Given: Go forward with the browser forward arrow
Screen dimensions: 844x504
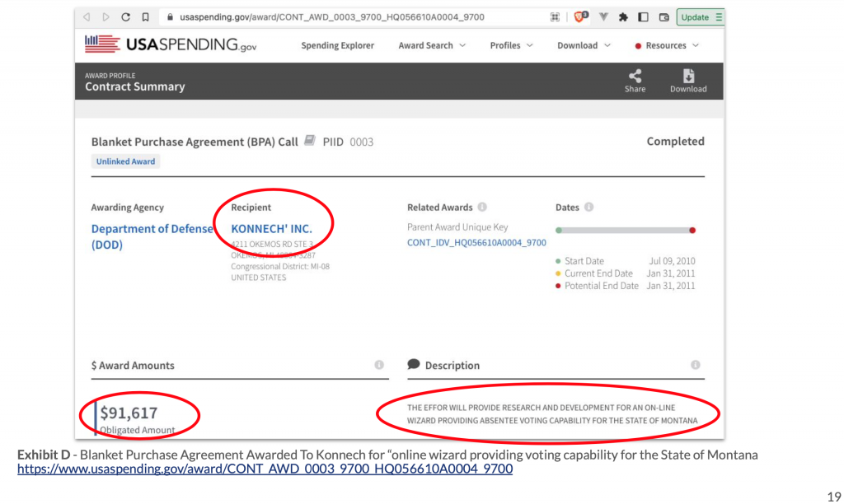Looking at the screenshot, I should coord(106,17).
